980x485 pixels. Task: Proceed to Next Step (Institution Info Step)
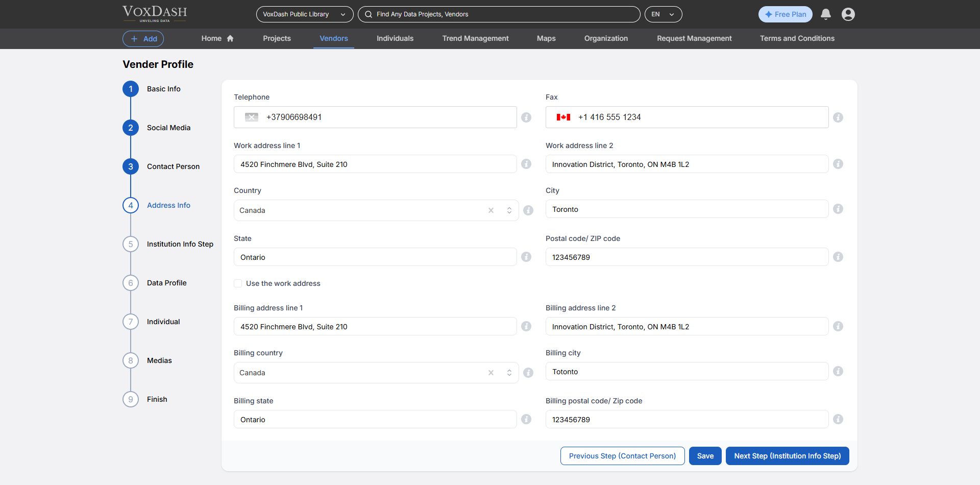click(787, 456)
